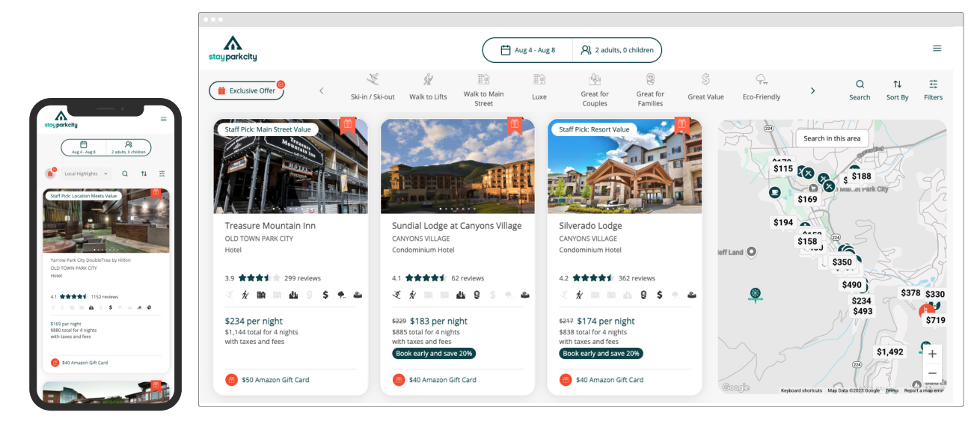Open the Aug 4 - Aug 8 date selector on the phone
The width and height of the screenshot is (980, 427).
83,147
